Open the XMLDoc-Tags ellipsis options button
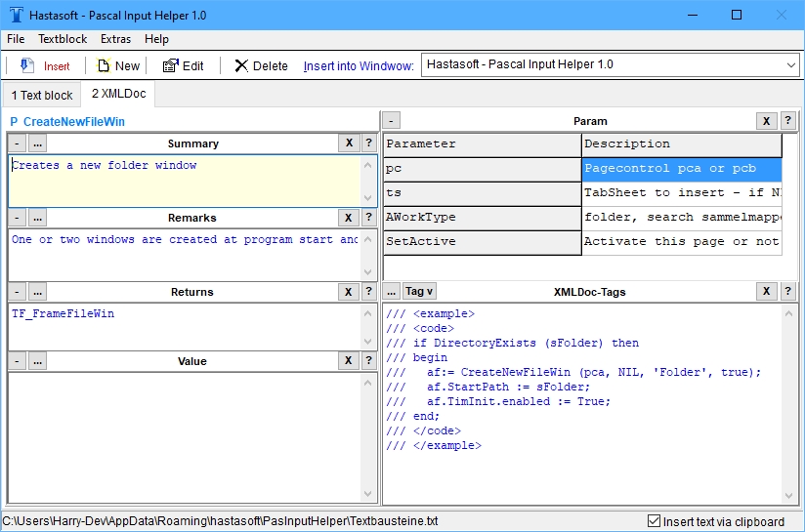Screen dimensions: 805x532 coord(391,292)
